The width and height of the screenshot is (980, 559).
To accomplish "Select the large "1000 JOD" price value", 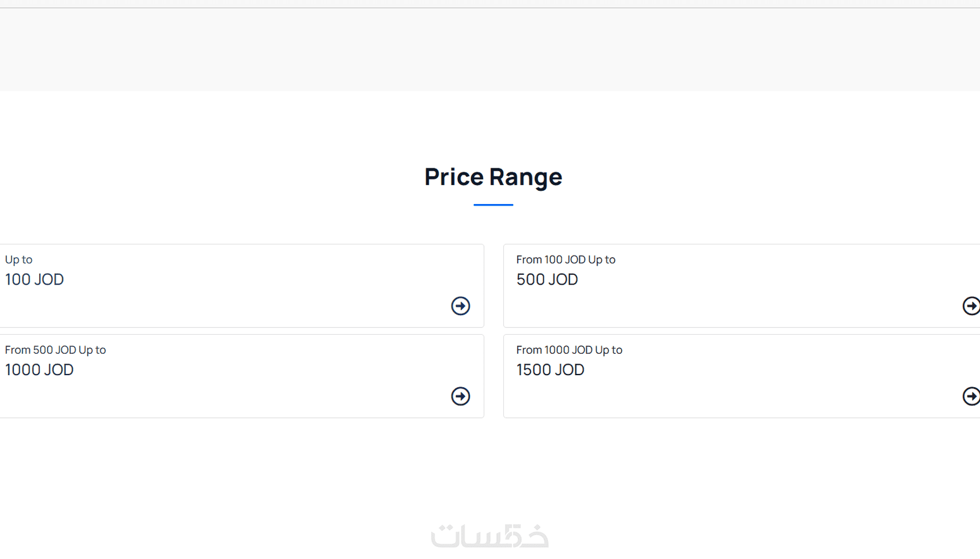I will tap(39, 370).
